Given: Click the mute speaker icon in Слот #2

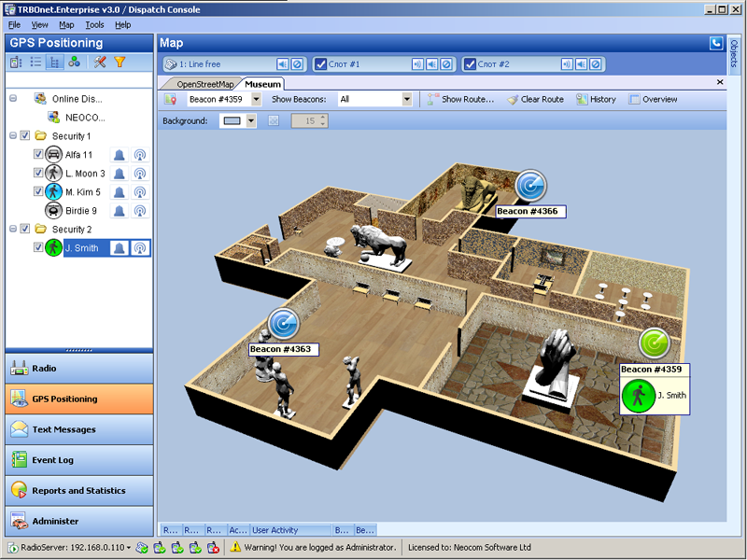Looking at the screenshot, I should [x=581, y=64].
